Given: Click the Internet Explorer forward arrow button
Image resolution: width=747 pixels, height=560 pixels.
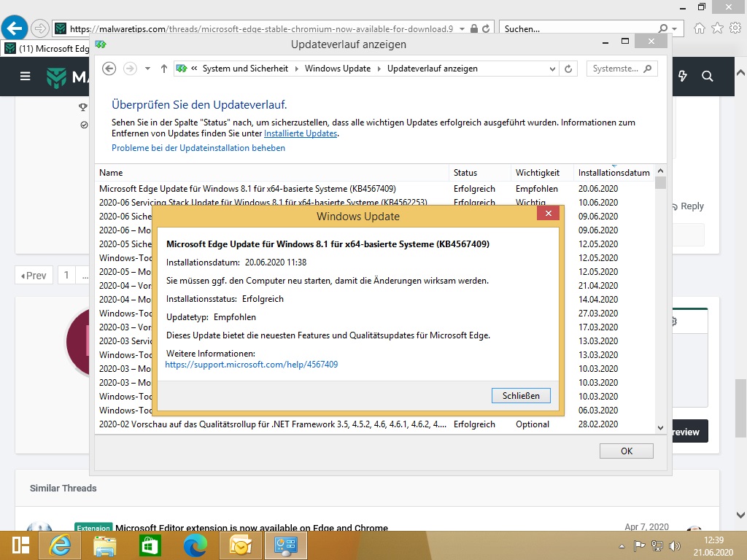Looking at the screenshot, I should (40, 28).
